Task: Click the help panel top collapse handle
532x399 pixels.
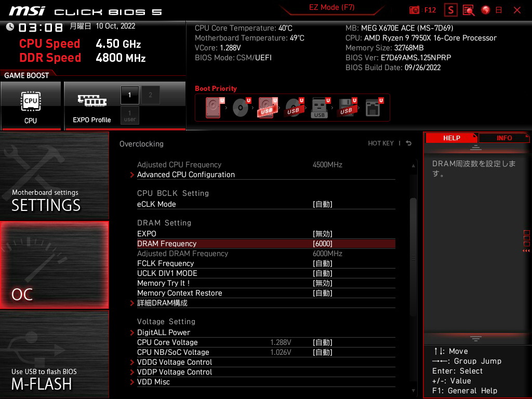Action: [x=476, y=147]
